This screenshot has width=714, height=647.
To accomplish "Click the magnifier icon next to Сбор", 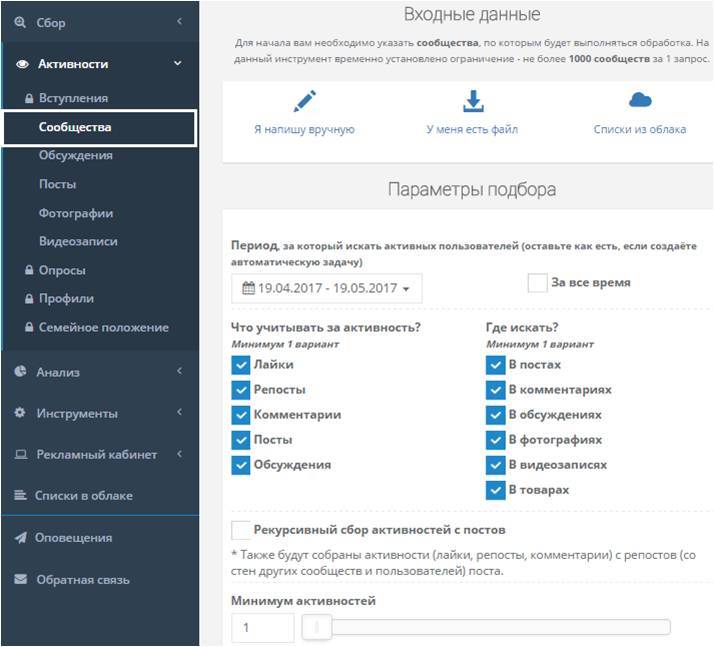I will click(x=21, y=22).
